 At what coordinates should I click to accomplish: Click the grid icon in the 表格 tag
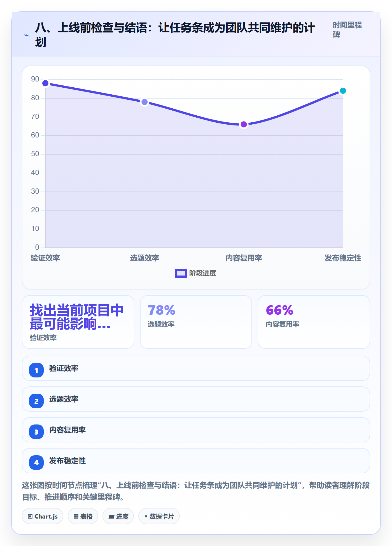click(76, 517)
